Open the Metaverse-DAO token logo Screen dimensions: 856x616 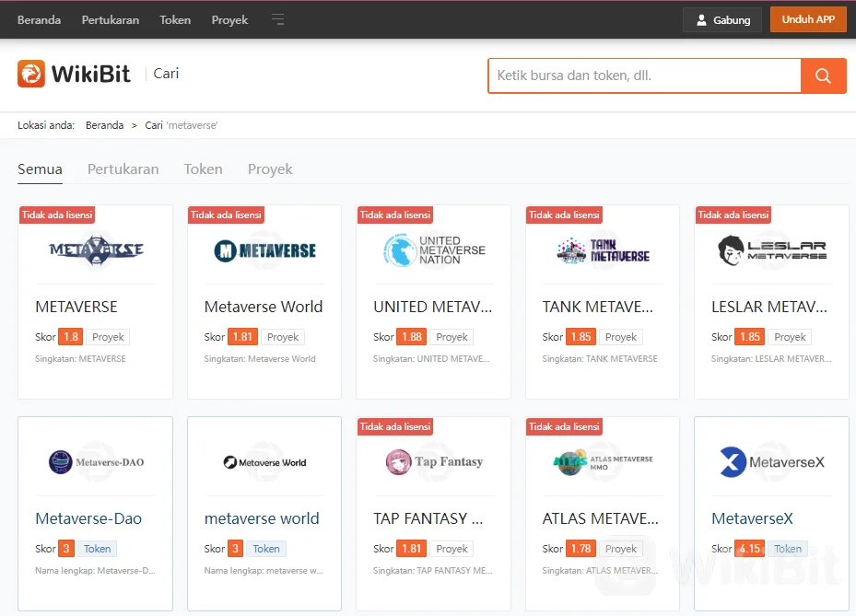[96, 462]
